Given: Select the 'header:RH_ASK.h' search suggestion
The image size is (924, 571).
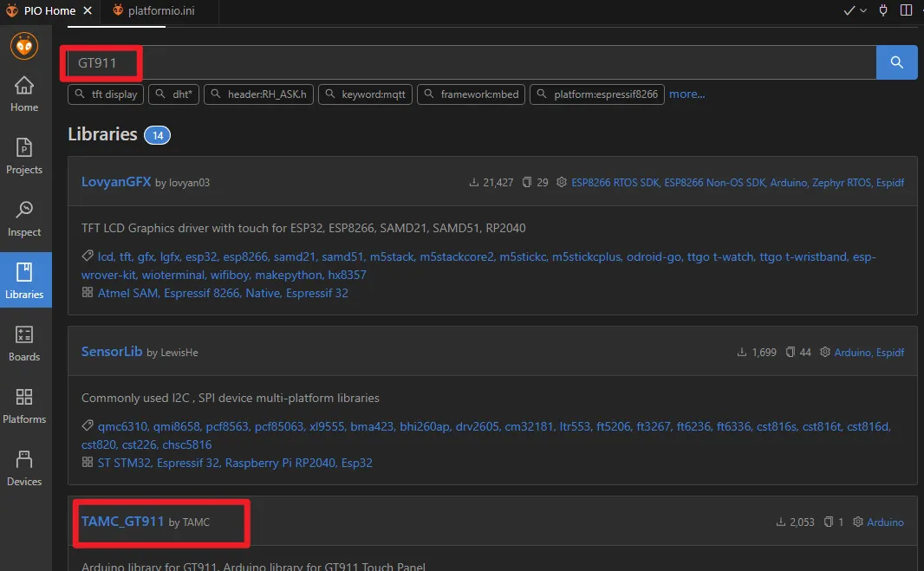Looking at the screenshot, I should (258, 94).
